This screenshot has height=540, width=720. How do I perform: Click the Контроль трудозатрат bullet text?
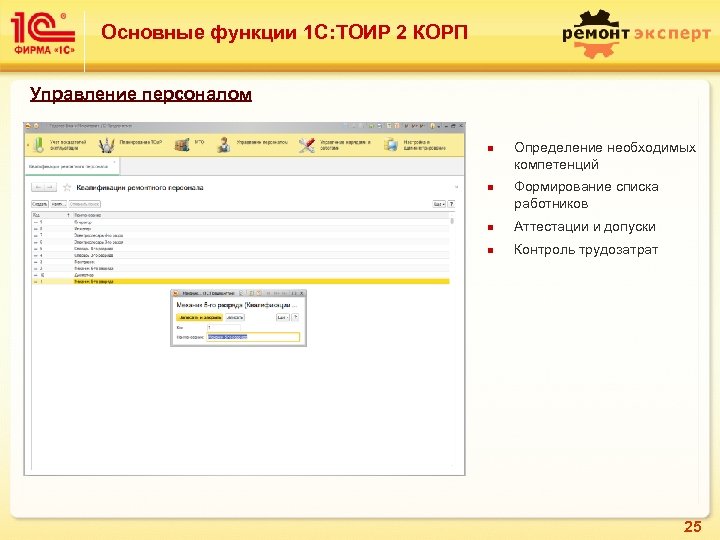pos(586,250)
